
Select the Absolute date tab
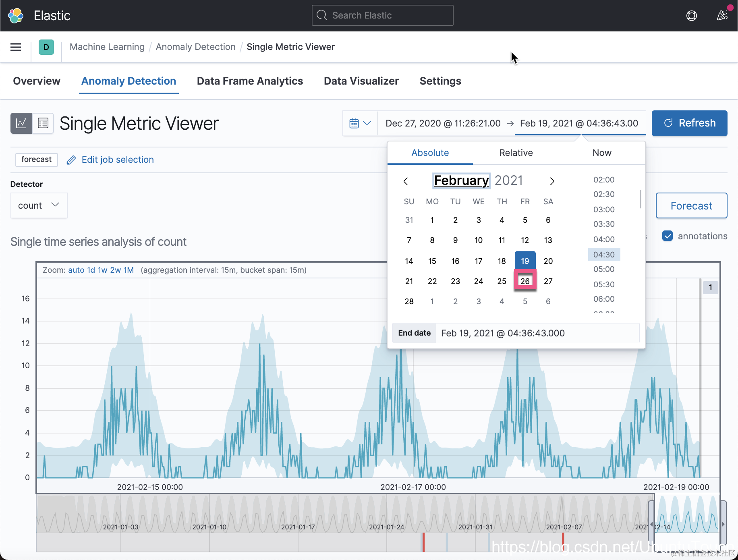pos(430,153)
